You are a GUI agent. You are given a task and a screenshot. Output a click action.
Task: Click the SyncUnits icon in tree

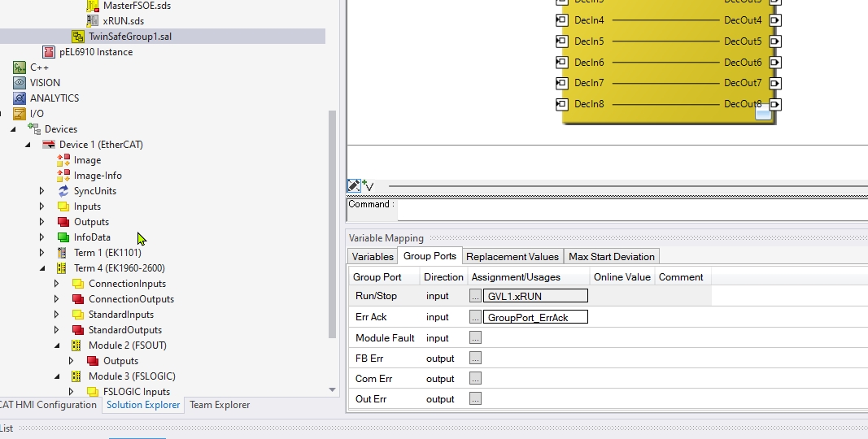tap(63, 191)
